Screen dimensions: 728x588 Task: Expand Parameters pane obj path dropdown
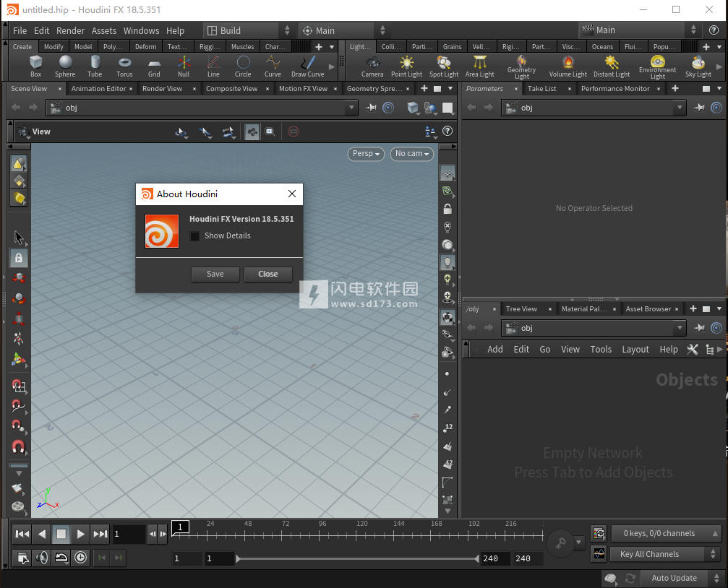point(680,108)
